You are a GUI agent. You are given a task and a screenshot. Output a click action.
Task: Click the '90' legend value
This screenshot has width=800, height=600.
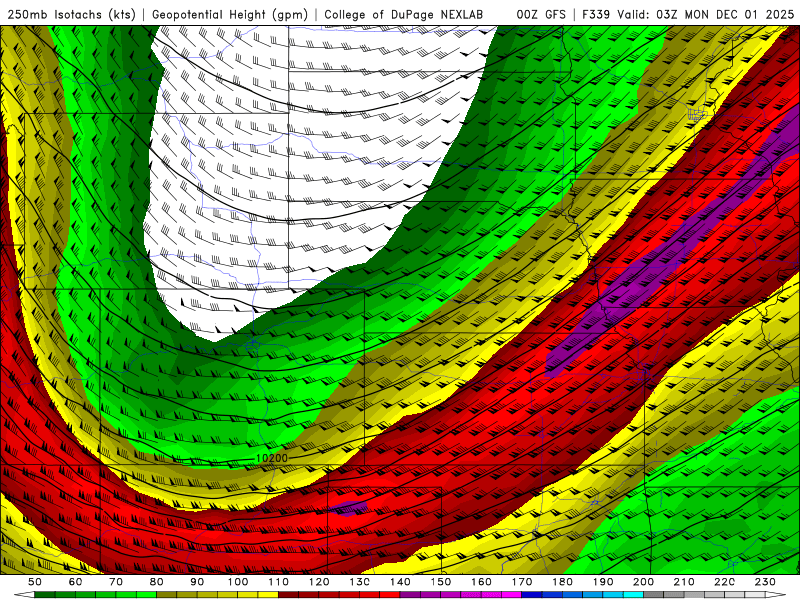[197, 582]
